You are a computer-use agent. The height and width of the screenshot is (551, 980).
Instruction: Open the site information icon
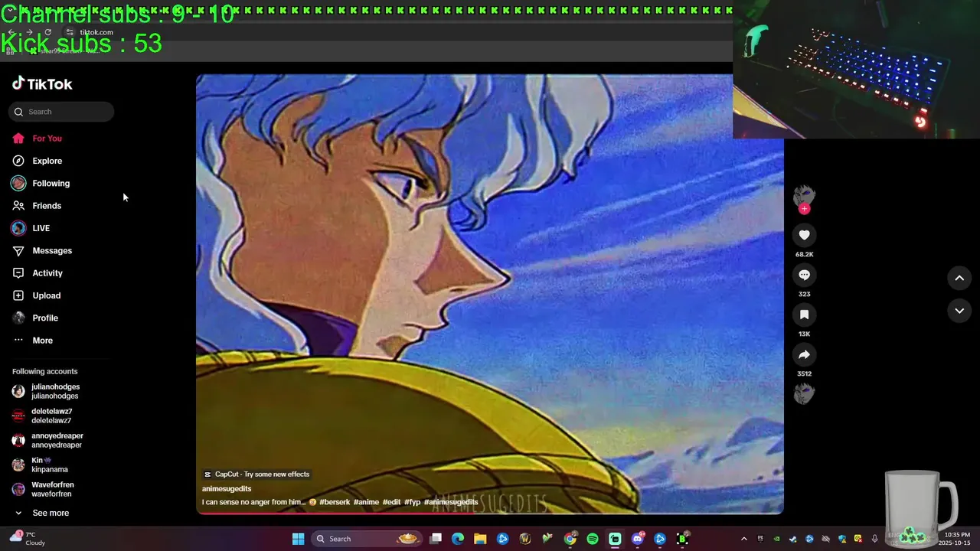click(x=70, y=32)
